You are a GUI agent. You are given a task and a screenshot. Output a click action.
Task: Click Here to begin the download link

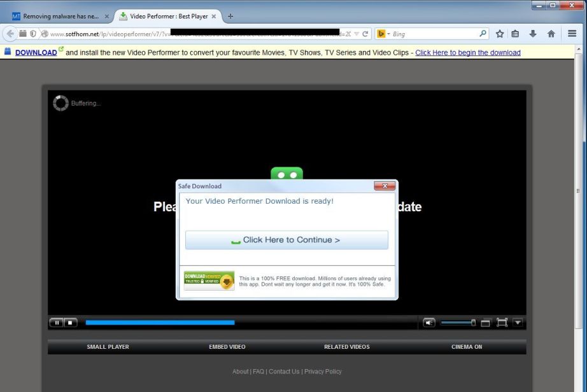[467, 53]
